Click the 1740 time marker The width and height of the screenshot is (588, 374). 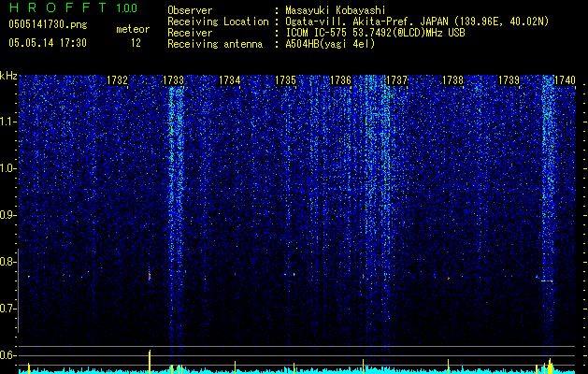(x=565, y=80)
